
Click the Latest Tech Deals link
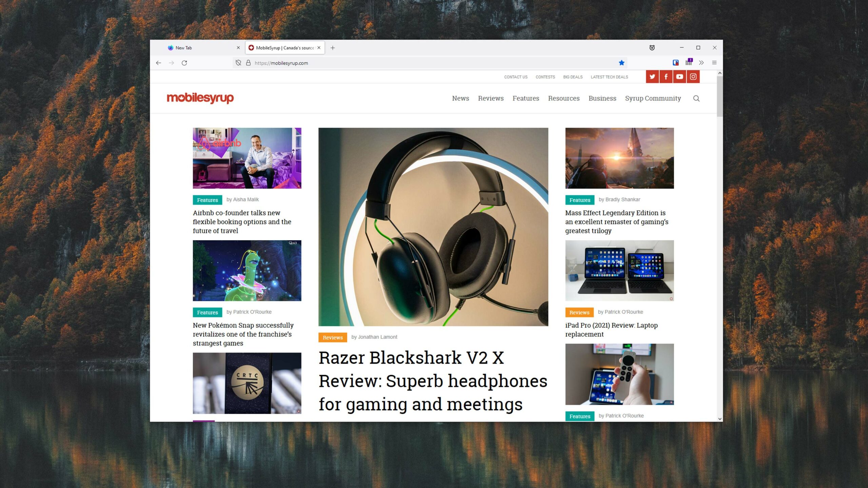[609, 77]
